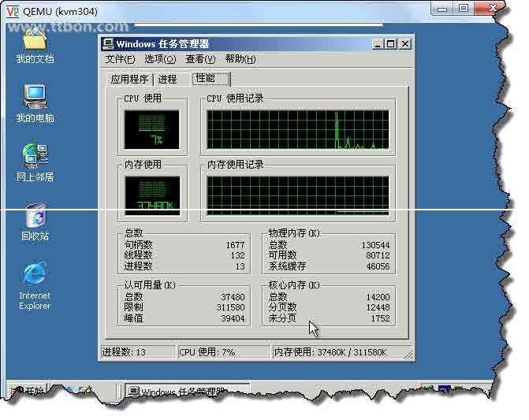Click kernel memory 总数 value 14200

coord(378,297)
